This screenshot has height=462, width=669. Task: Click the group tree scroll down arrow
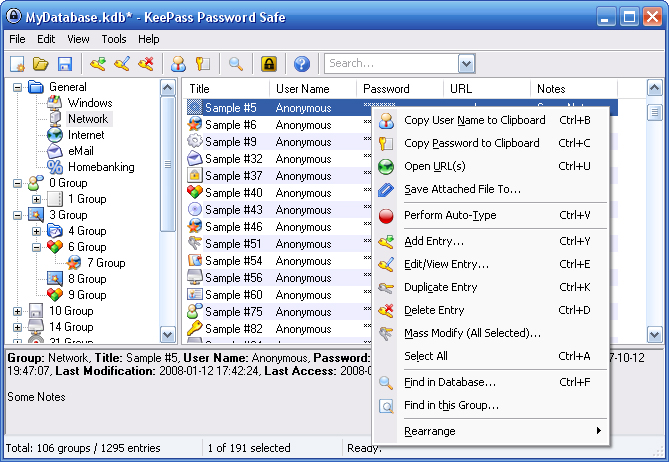pyautogui.click(x=168, y=334)
